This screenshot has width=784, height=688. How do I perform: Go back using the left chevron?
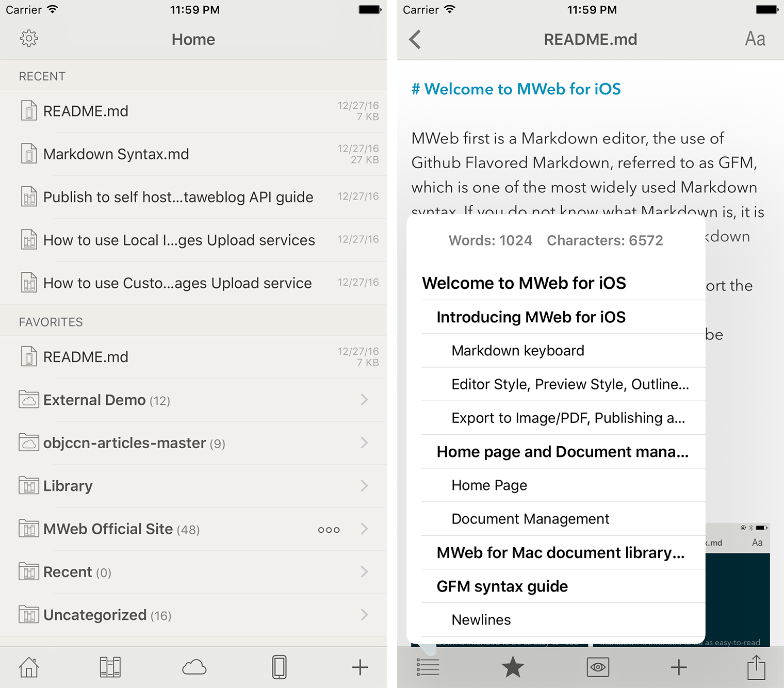(x=415, y=39)
